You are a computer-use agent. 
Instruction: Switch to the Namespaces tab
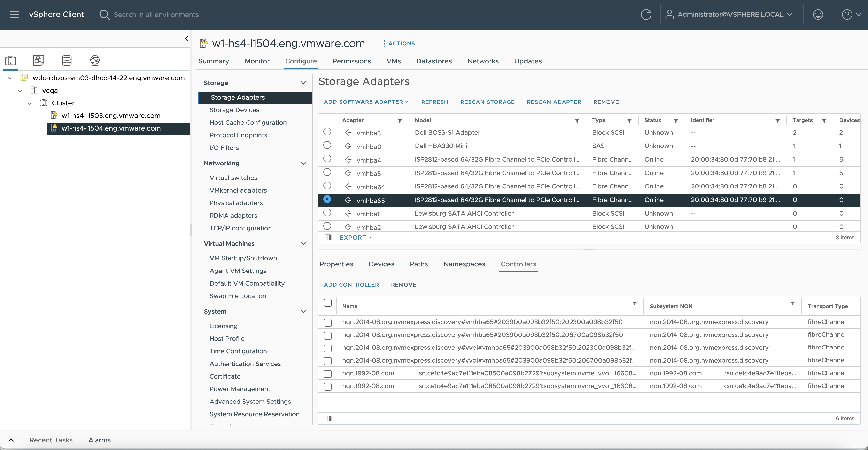pyautogui.click(x=464, y=264)
